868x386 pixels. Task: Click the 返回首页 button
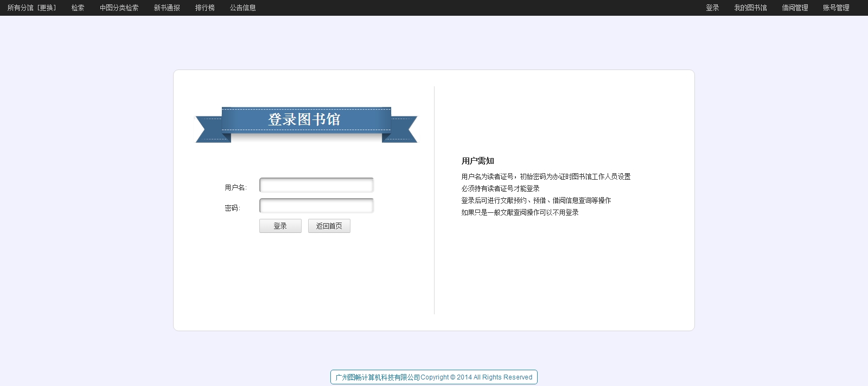point(329,226)
